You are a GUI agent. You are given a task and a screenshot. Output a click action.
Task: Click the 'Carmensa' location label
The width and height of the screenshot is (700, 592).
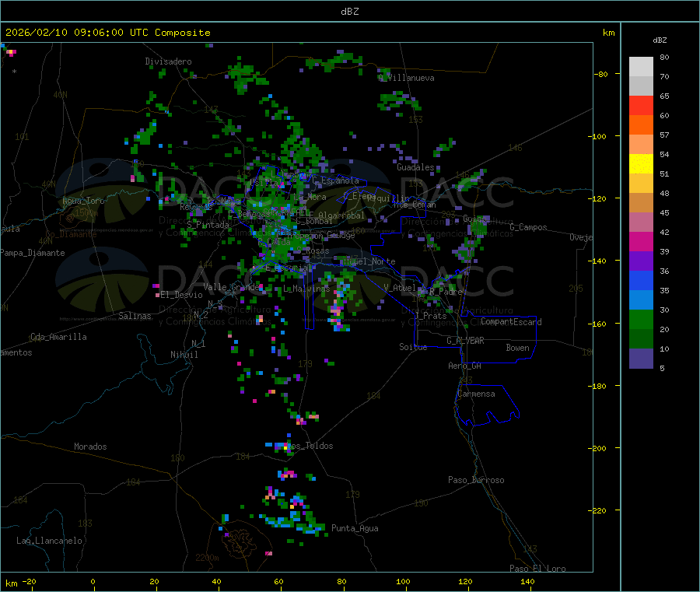(x=476, y=394)
